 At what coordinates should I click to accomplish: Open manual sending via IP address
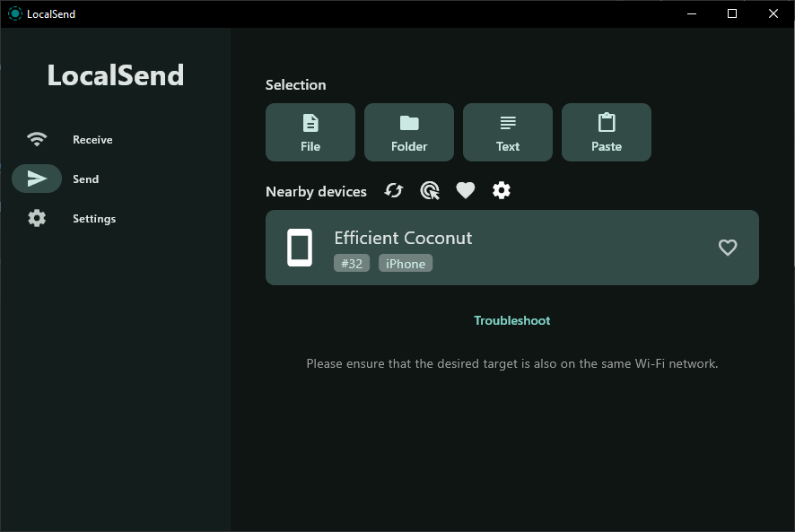429,190
